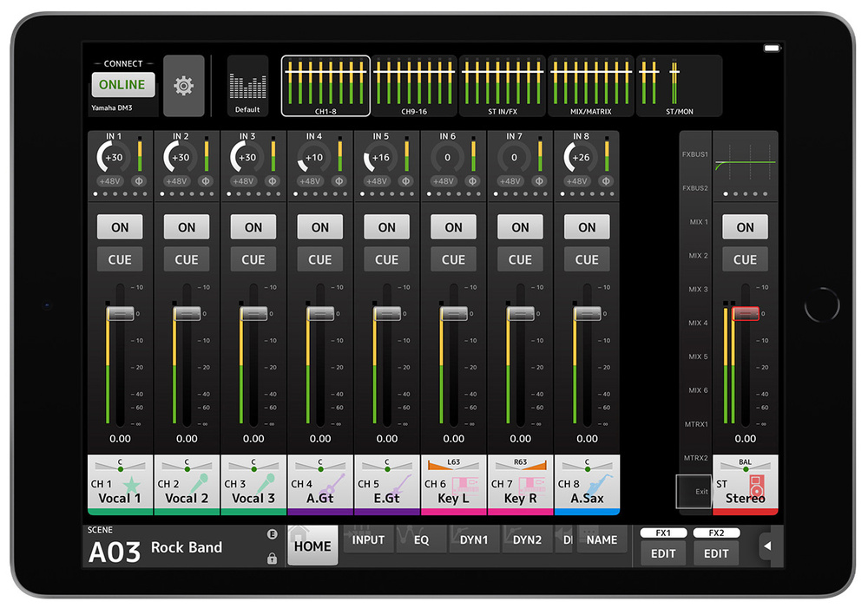Mute channel 3 with its ON button
This screenshot has width=868, height=608.
coord(253,227)
